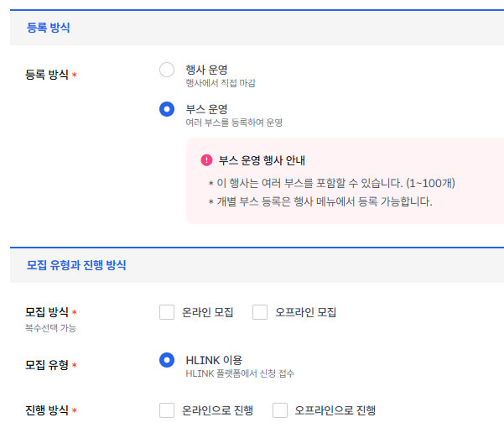Screen dimensions: 504x433
Task: Click the 진행 방식 required field label
Action: (46, 410)
